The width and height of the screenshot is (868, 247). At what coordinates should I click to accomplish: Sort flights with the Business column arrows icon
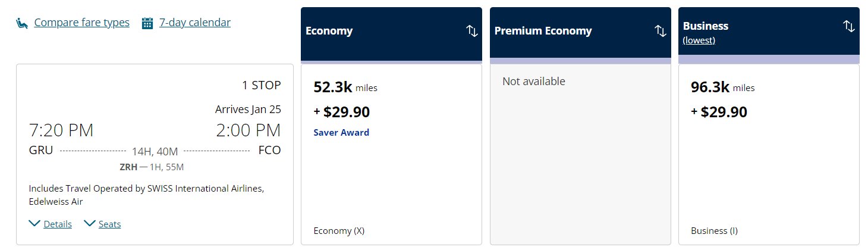848,26
